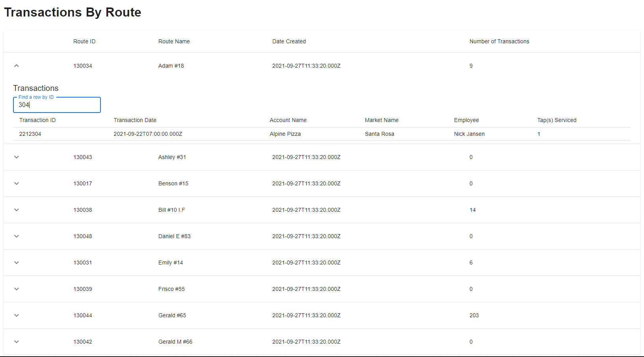Screen dimensions: 644x357
Task: Expand the Gerald #65 route row
Action: pos(17,315)
